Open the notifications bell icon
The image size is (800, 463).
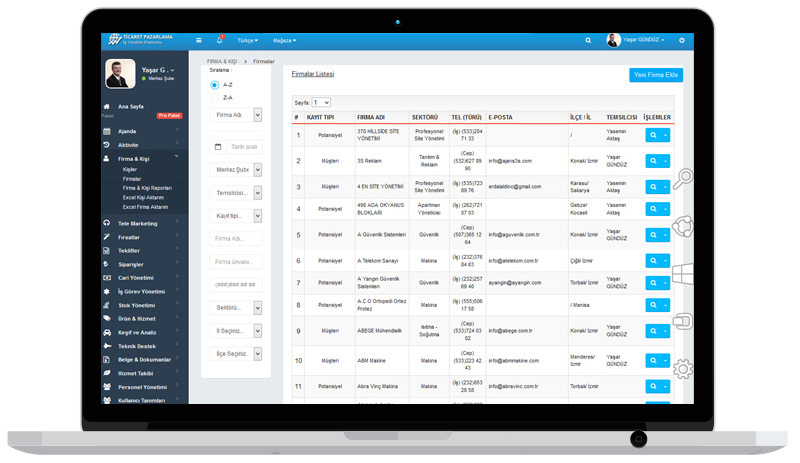click(219, 40)
